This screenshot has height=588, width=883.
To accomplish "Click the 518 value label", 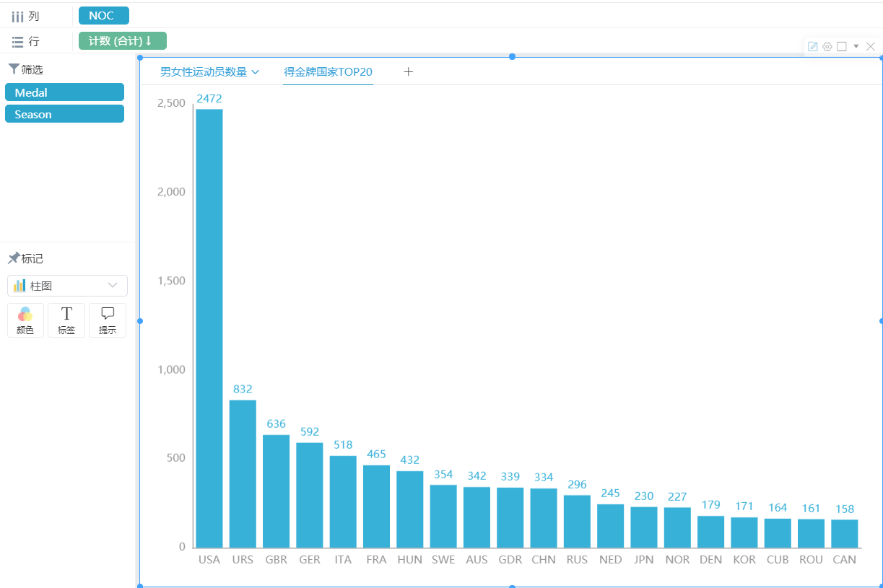I will 343,445.
